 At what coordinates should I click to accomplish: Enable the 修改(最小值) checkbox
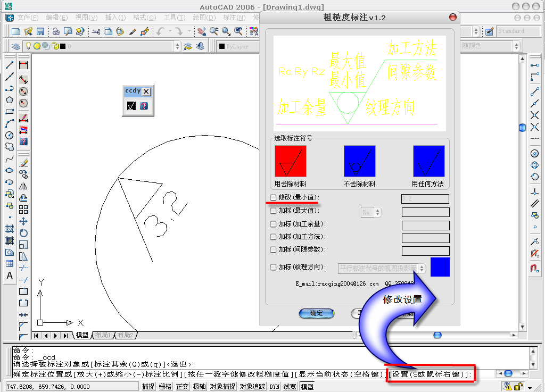(273, 197)
